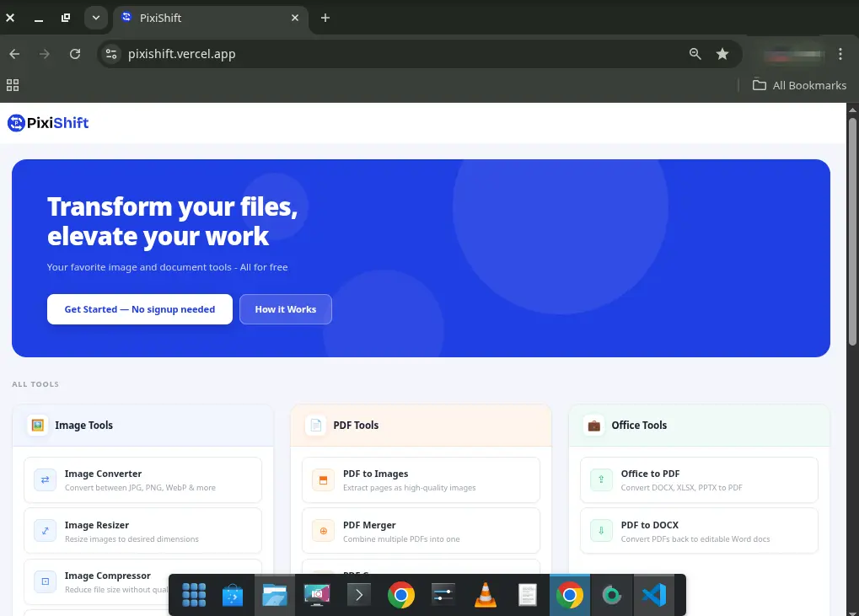Launch the screenshot tool from dock
This screenshot has height=616, width=859.
click(317, 595)
